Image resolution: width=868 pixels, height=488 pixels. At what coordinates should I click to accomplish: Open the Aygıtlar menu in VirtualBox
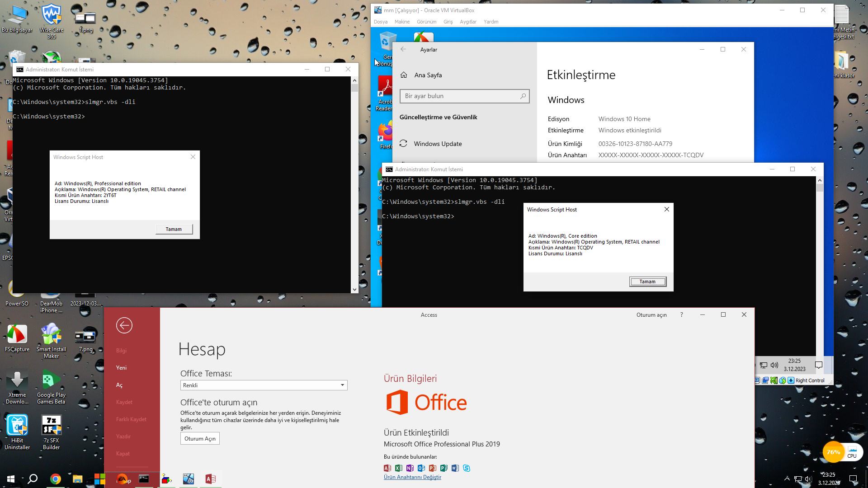coord(468,22)
